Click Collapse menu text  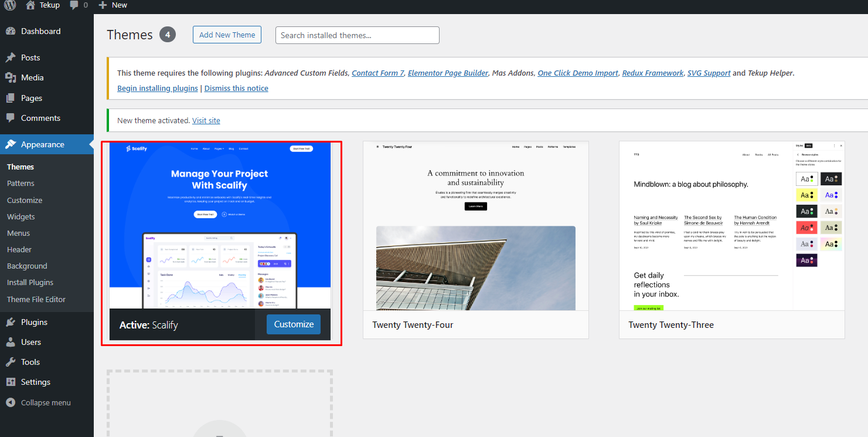pos(46,402)
